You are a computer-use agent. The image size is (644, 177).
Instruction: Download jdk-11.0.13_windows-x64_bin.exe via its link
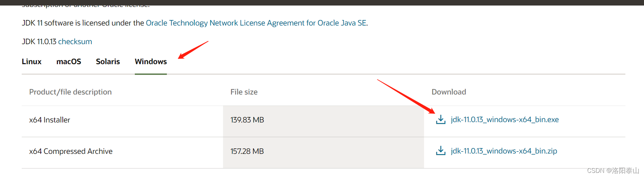pyautogui.click(x=504, y=120)
